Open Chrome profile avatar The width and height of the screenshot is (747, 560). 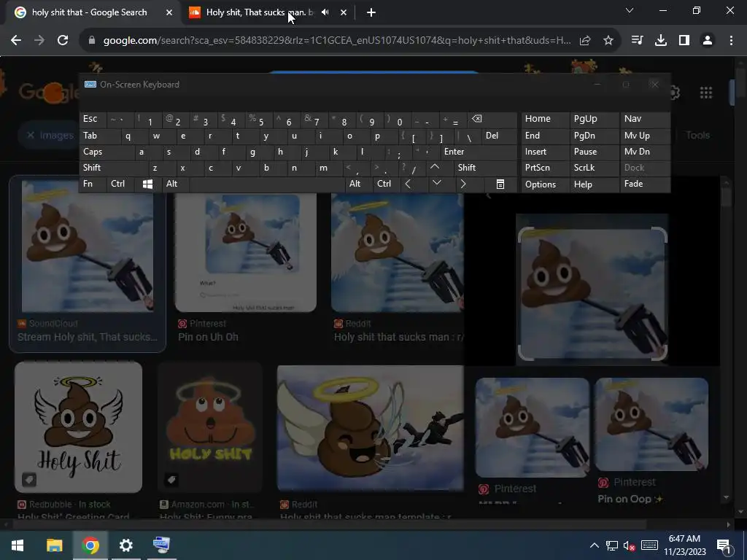tap(708, 41)
